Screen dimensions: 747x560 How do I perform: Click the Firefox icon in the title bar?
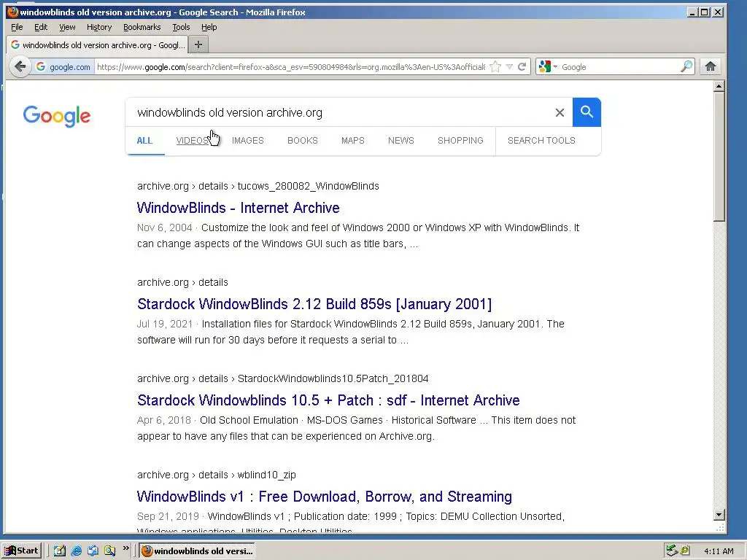tap(13, 12)
